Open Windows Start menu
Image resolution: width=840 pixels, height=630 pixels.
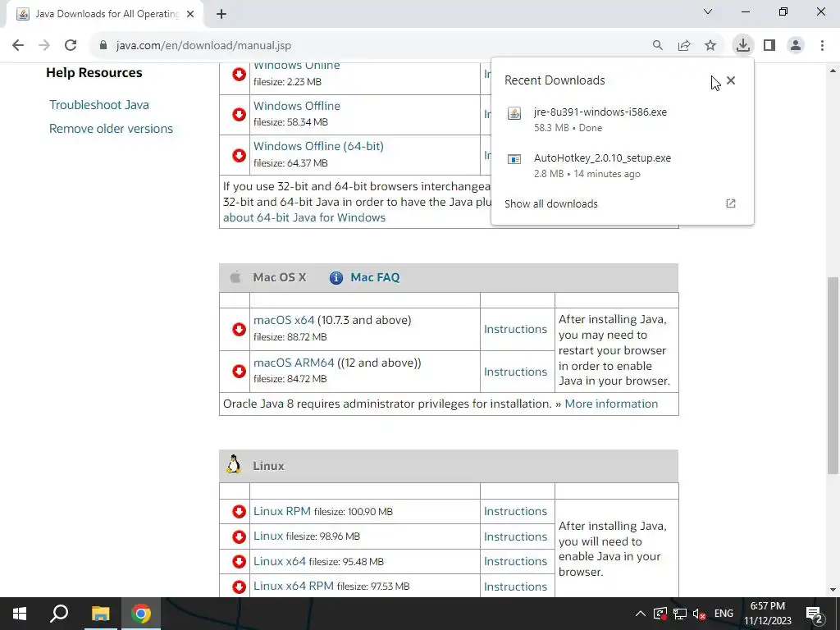coord(20,614)
